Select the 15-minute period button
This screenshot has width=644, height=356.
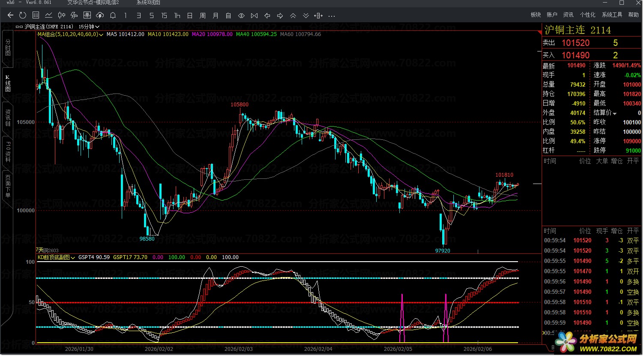click(164, 15)
